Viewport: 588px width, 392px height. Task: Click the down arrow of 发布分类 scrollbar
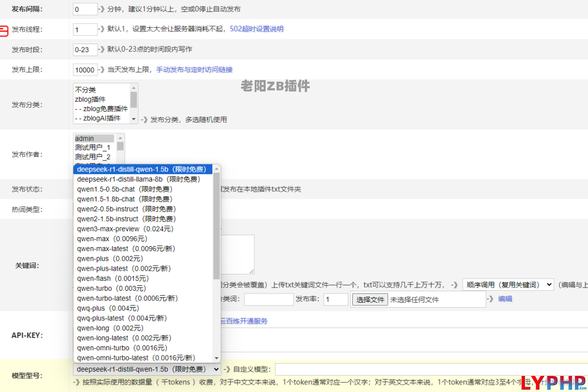[133, 119]
